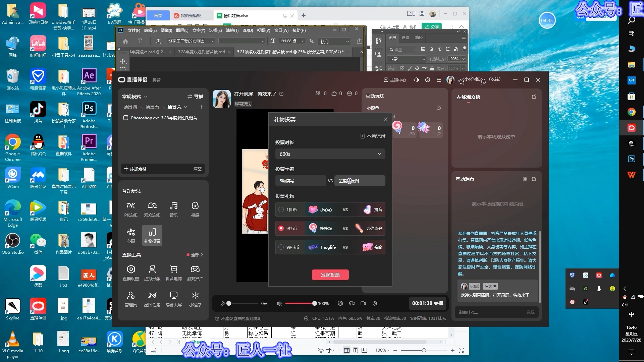Select the 心愿 (Wish) panel icon
The height and width of the screenshot is (362, 644).
[x=131, y=235]
